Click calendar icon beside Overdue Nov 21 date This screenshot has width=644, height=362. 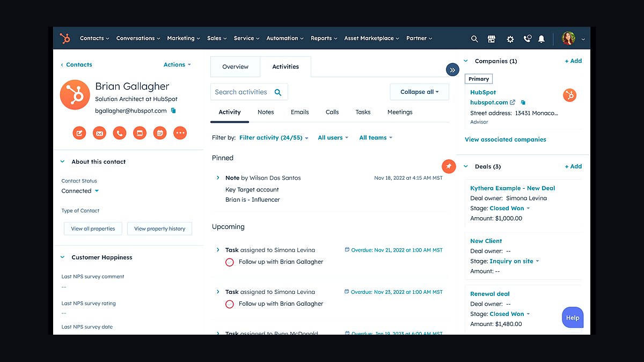pyautogui.click(x=347, y=250)
